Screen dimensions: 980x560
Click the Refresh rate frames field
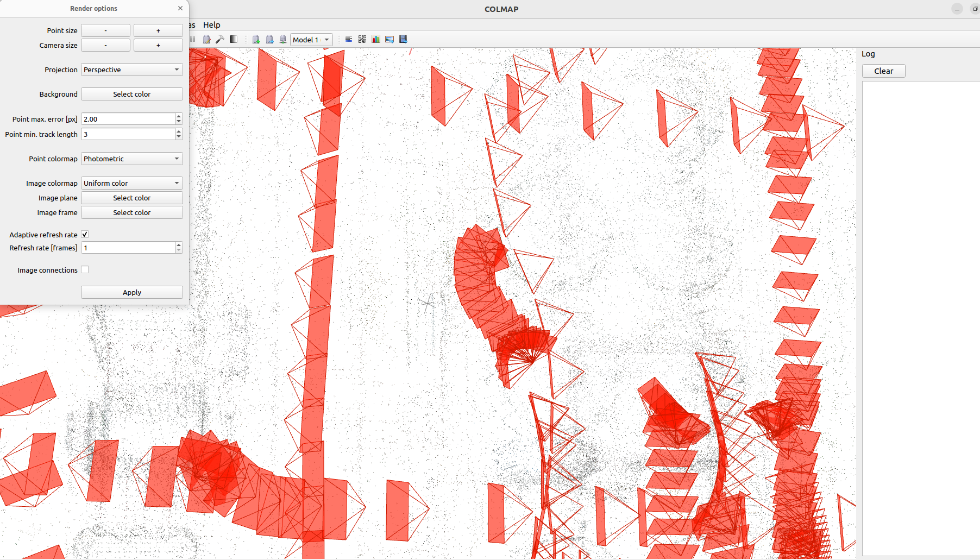128,248
